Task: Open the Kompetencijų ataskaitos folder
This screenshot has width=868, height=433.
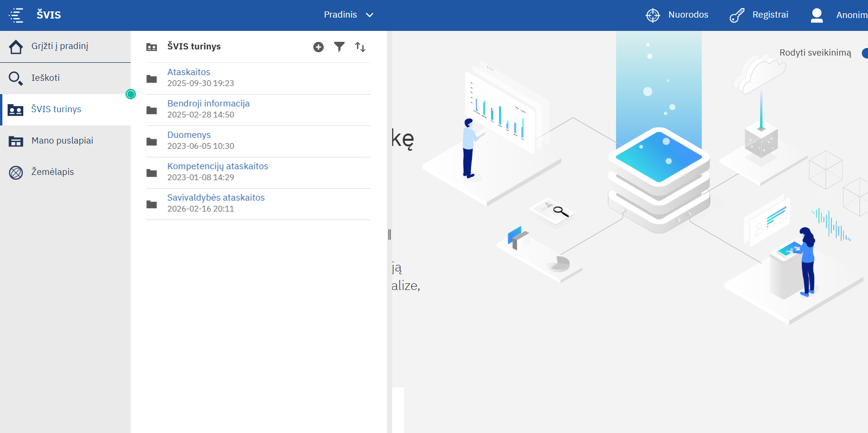Action: tap(218, 166)
